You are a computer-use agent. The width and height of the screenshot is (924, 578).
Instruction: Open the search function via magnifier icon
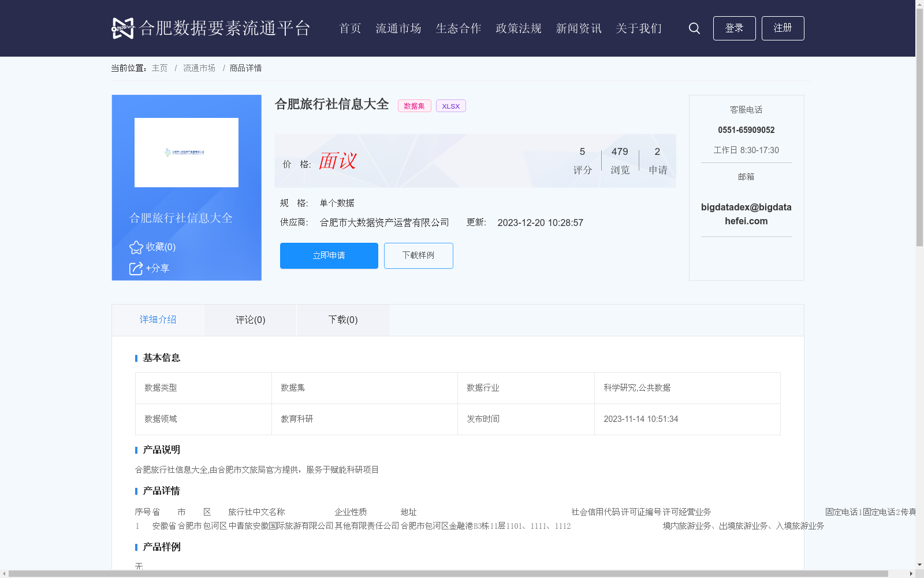pyautogui.click(x=694, y=28)
